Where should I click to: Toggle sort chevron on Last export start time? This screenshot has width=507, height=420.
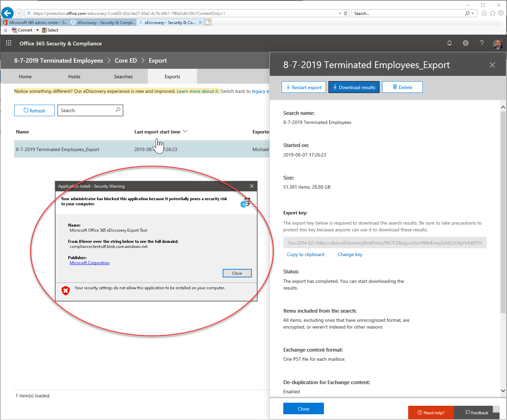point(185,131)
